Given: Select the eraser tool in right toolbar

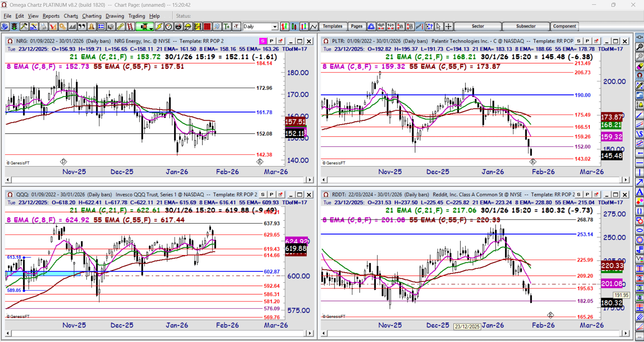Looking at the screenshot, I should 640,66.
